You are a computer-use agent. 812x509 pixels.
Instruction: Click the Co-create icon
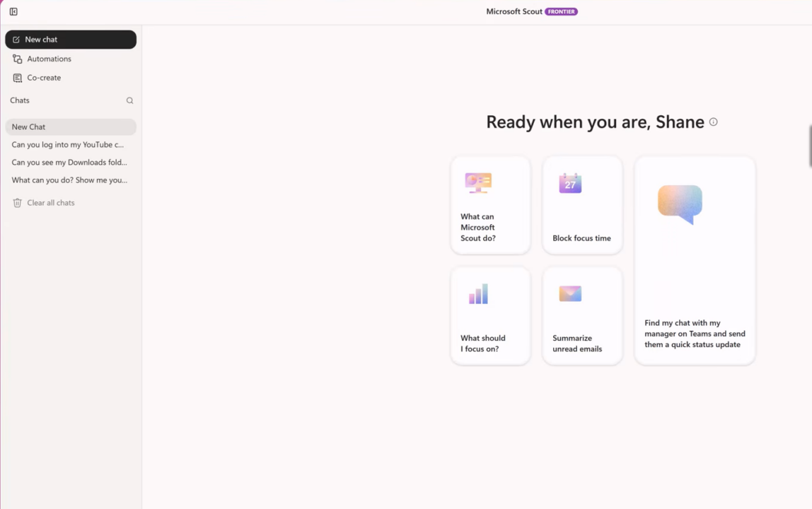(x=18, y=78)
